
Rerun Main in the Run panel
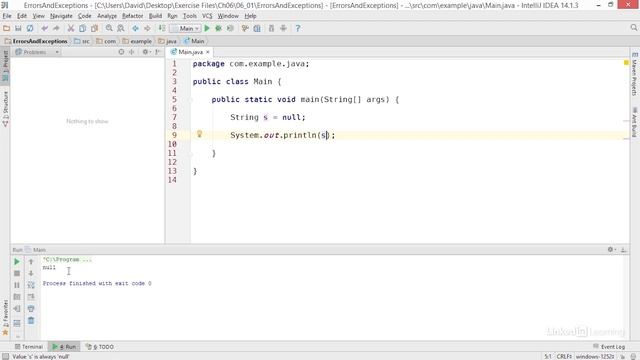pos(17,262)
